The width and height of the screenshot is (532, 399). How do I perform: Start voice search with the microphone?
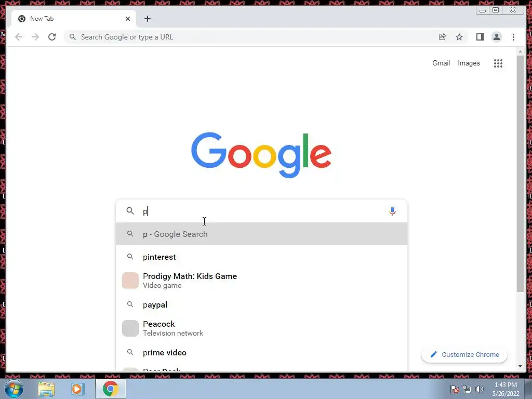coord(392,211)
